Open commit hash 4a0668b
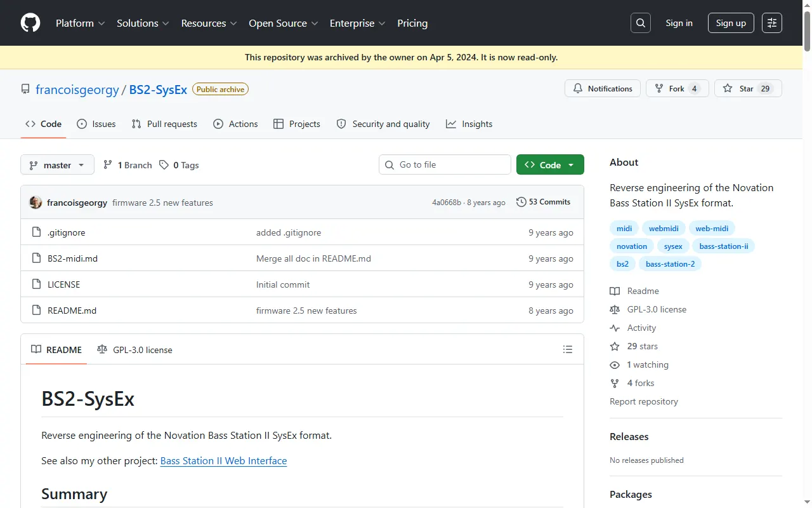 (447, 203)
